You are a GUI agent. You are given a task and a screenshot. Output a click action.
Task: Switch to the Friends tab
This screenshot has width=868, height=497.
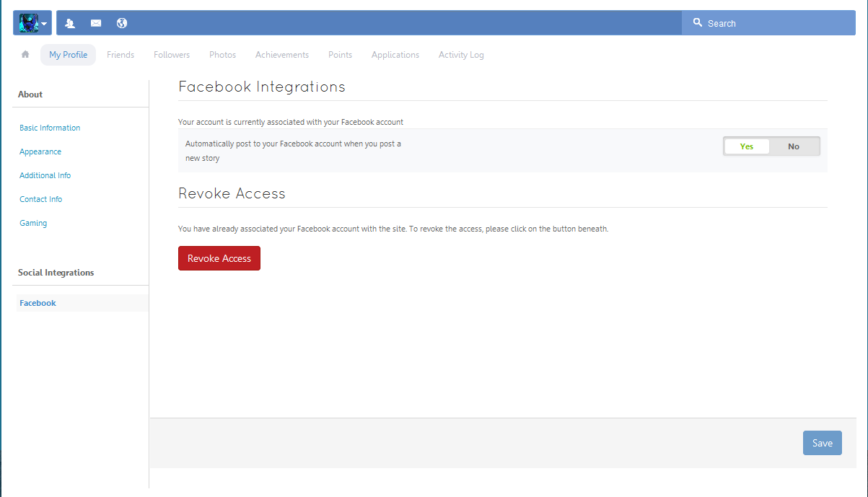pyautogui.click(x=120, y=55)
